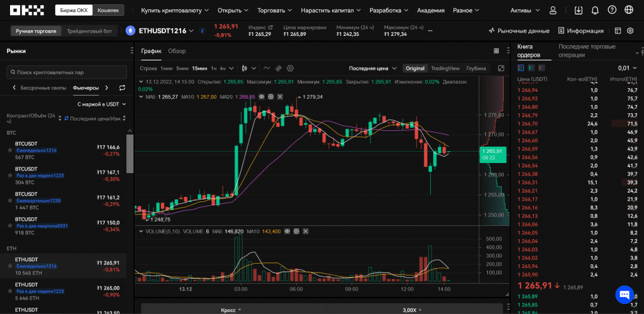
Task: Toggle VOLUME indicator visibility eye
Action: tap(287, 232)
